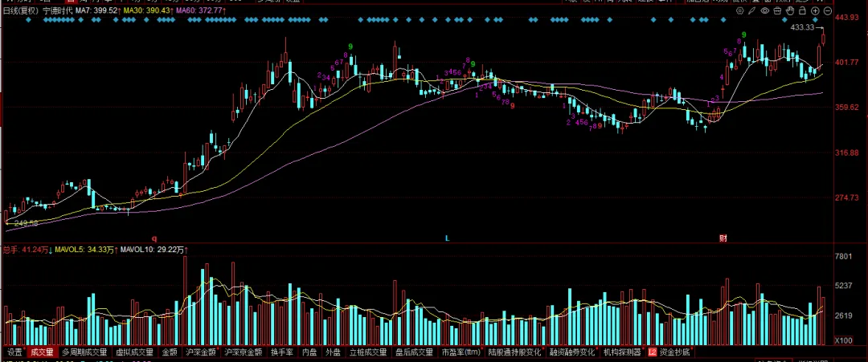Zoom in with the plus circle icon
The height and width of the screenshot is (362, 868).
point(816,10)
